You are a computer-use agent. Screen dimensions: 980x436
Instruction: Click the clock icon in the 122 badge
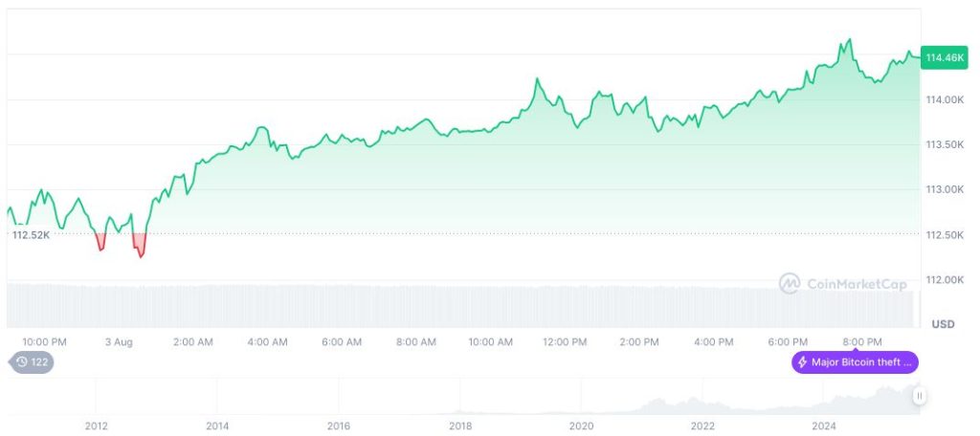(22, 362)
